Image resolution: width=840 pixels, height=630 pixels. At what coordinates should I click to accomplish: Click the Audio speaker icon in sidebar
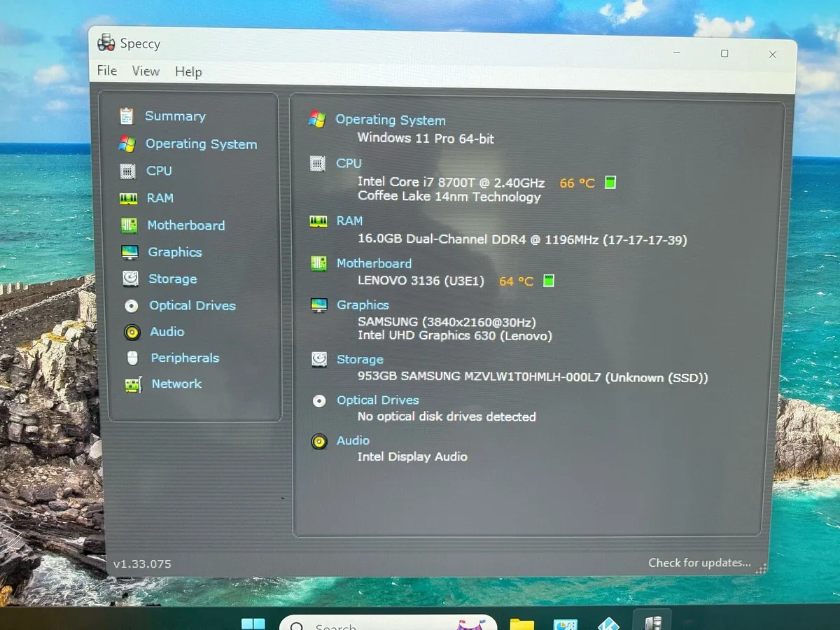[x=132, y=332]
